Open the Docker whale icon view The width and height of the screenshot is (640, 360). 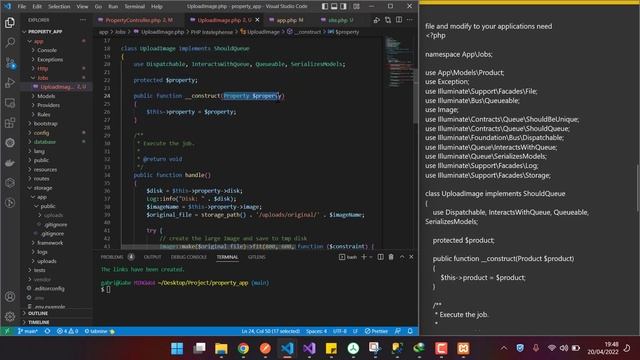click(x=10, y=163)
